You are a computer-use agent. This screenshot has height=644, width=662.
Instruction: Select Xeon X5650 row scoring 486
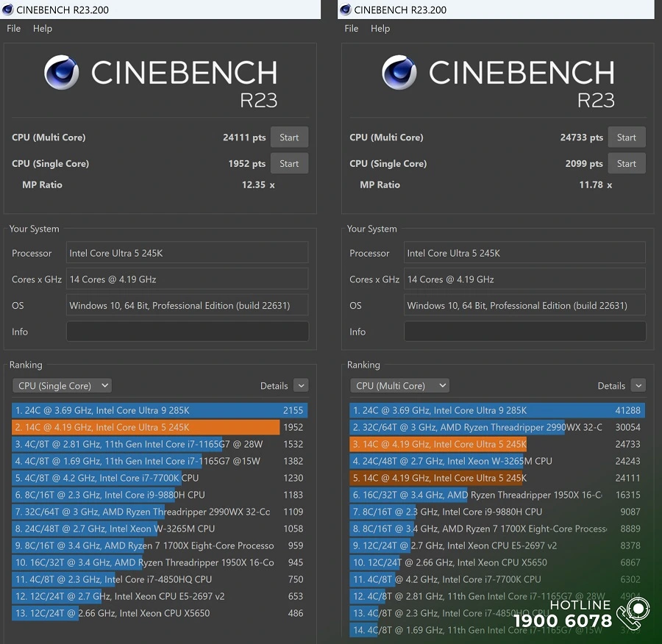pos(160,613)
